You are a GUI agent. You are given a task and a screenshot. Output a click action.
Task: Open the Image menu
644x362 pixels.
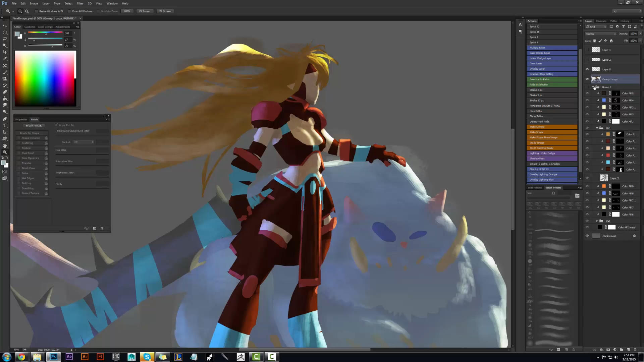(34, 3)
